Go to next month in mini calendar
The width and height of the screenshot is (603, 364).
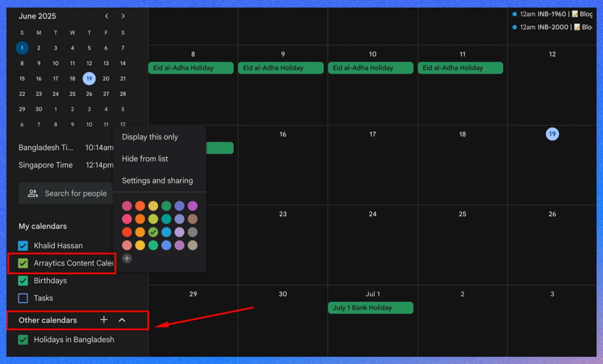point(123,16)
